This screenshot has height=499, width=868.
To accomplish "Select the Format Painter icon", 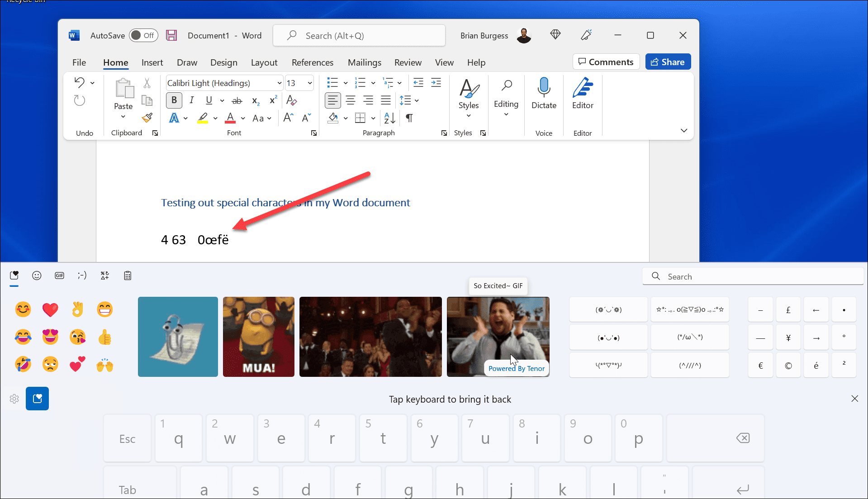I will coord(147,117).
